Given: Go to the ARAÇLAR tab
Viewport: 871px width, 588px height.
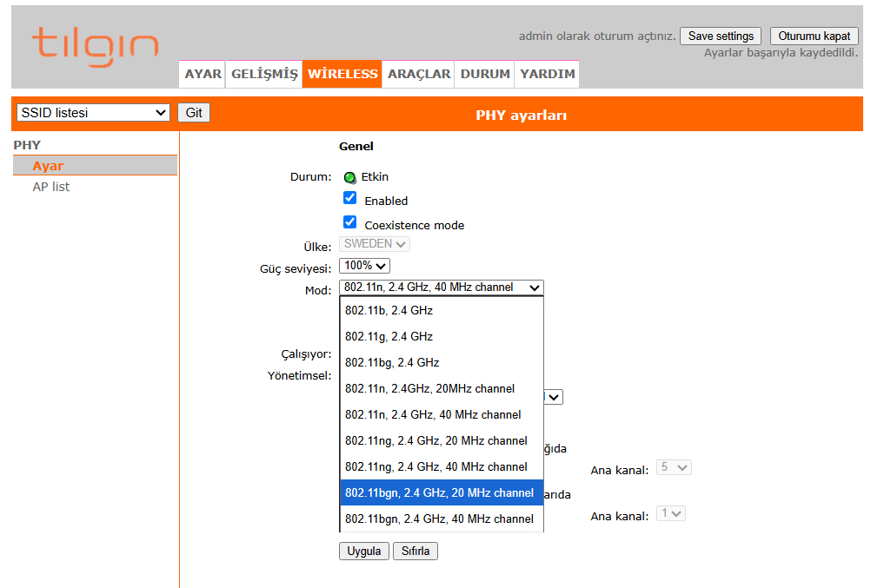Looking at the screenshot, I should click(419, 74).
